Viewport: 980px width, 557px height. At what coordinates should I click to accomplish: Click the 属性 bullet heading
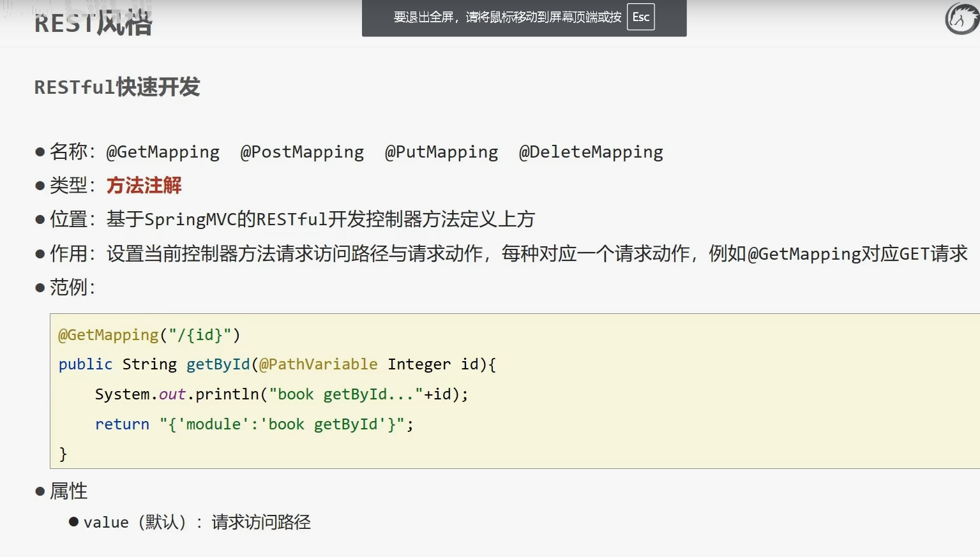[68, 491]
